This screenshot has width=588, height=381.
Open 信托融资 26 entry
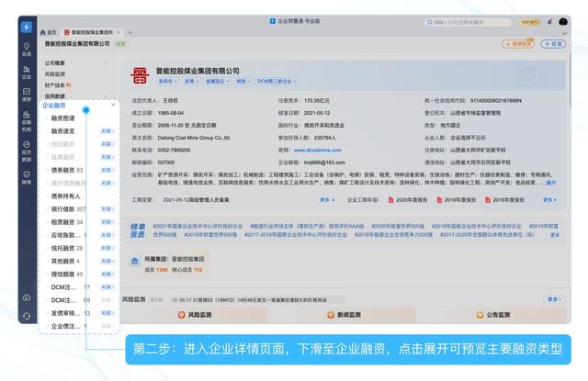point(67,249)
